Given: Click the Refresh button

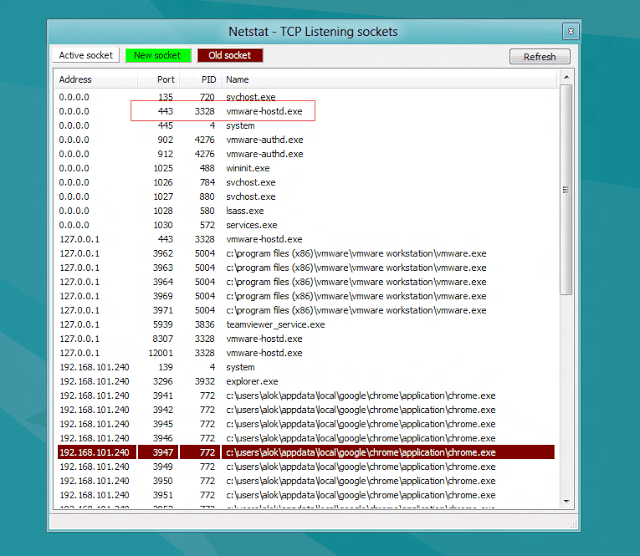Looking at the screenshot, I should [539, 57].
